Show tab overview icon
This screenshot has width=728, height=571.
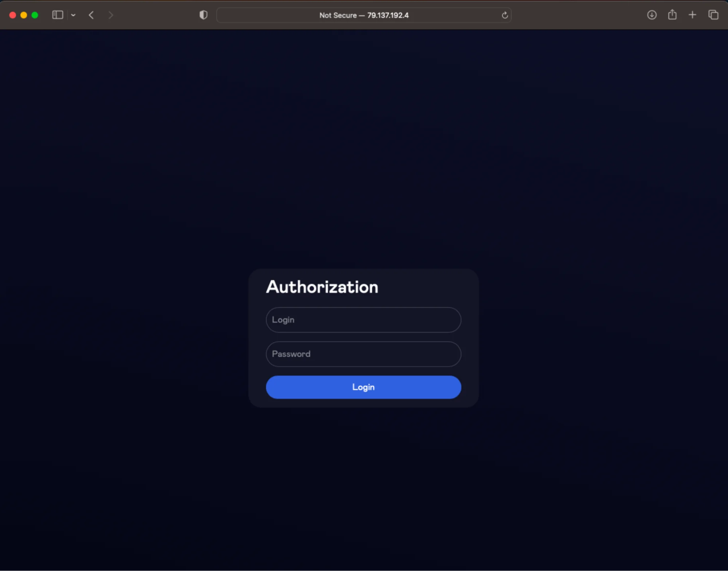(713, 15)
